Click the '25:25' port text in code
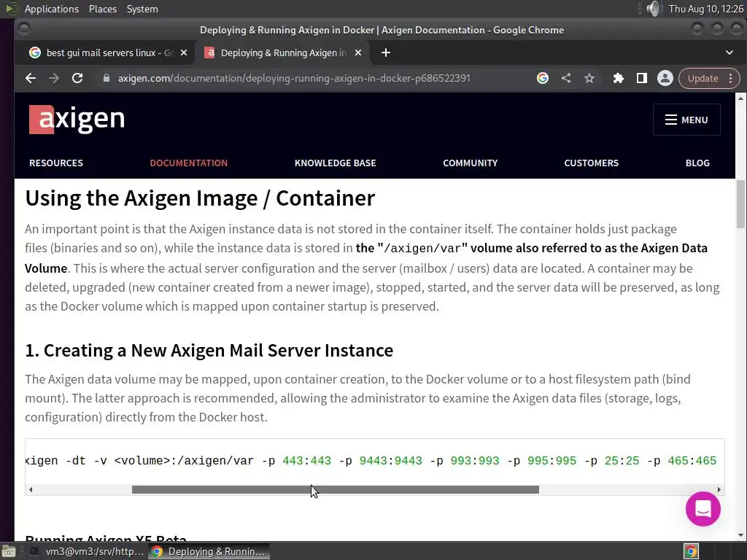Screen dimensions: 747x560 pyautogui.click(x=622, y=461)
